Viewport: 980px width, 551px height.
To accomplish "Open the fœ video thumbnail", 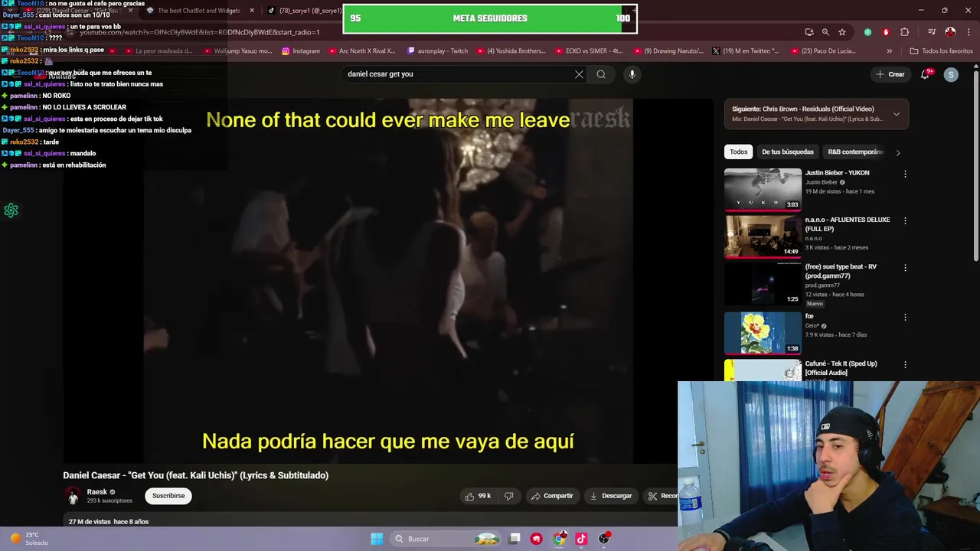I will pyautogui.click(x=763, y=333).
